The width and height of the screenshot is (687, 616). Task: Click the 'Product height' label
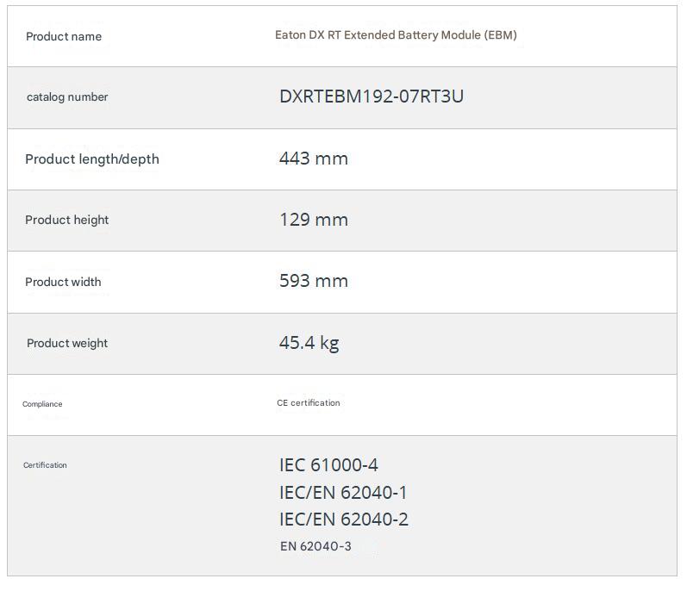click(67, 220)
